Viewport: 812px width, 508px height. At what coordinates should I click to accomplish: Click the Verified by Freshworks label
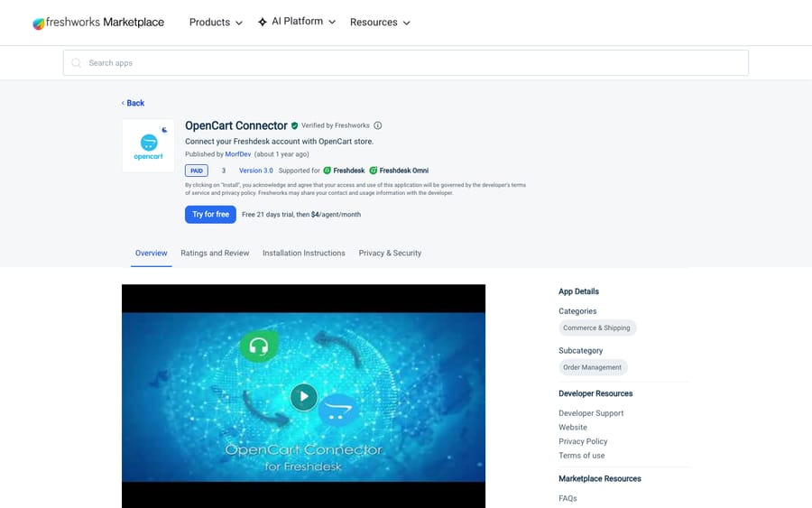tap(336, 125)
